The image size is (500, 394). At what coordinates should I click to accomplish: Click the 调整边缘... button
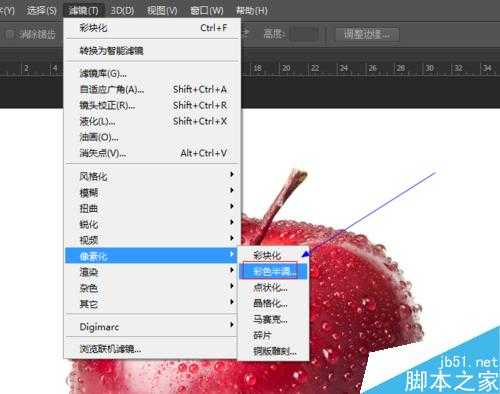[x=367, y=34]
